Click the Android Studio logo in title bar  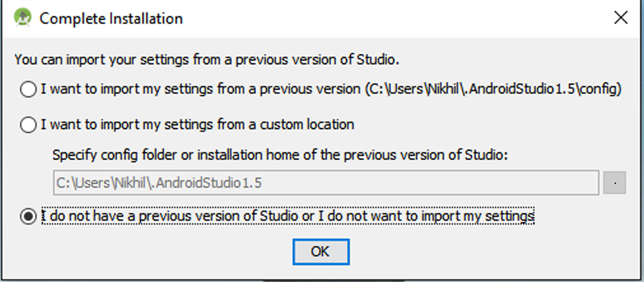(23, 18)
